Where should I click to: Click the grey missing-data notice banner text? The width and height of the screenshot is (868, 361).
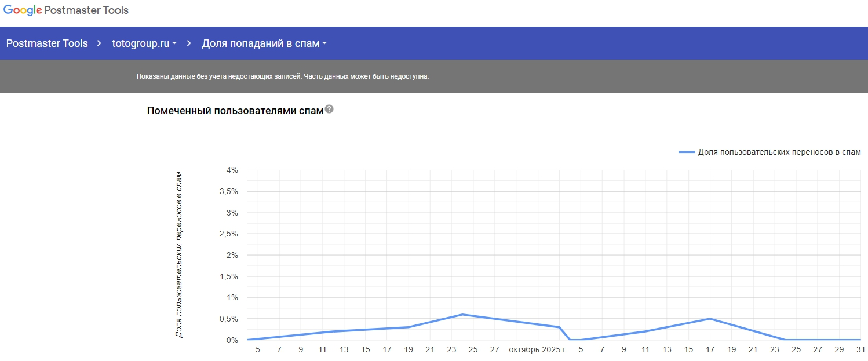[x=283, y=76]
